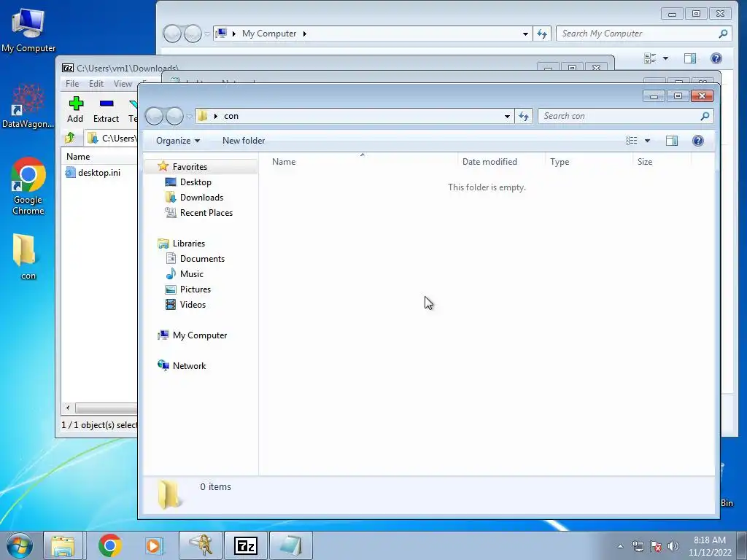Click the New folder button
Screen dimensions: 747x560
click(244, 141)
